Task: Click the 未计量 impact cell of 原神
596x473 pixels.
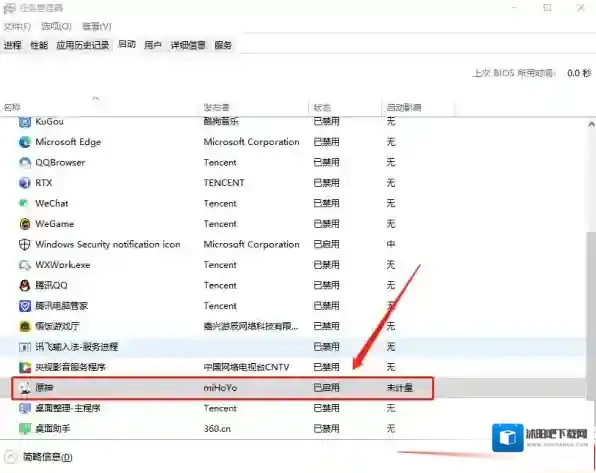Action: tap(399, 388)
